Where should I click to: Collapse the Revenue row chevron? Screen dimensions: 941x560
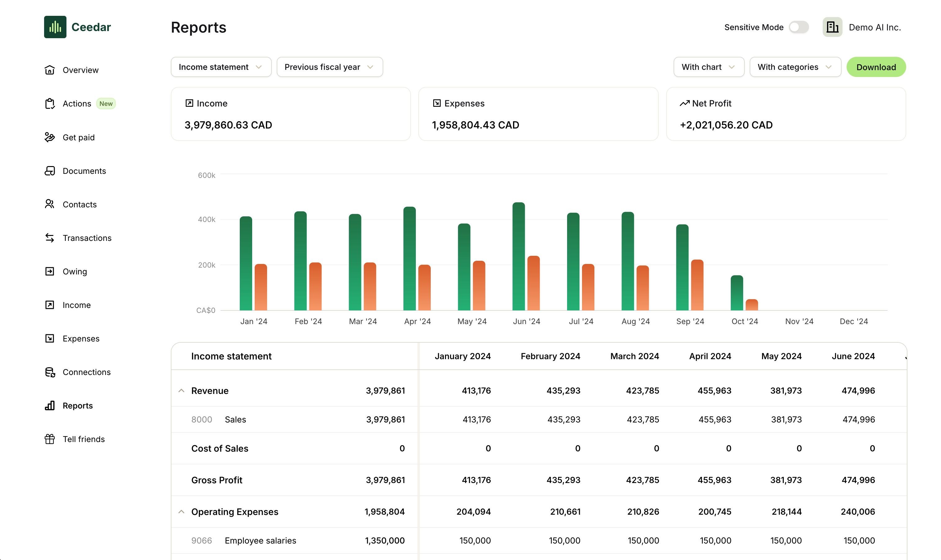(181, 391)
